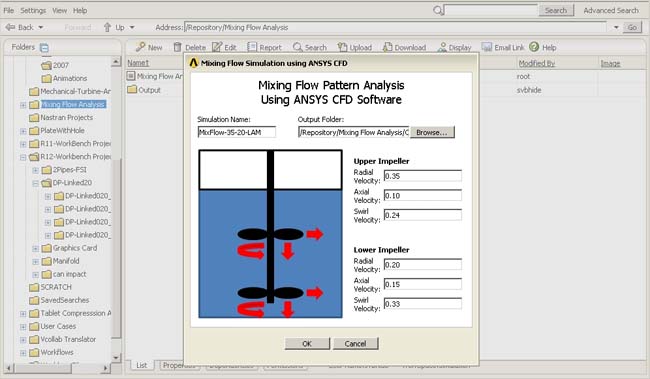Click the Mixing Flow file icon in list
650x379 pixels.
pyautogui.click(x=131, y=76)
